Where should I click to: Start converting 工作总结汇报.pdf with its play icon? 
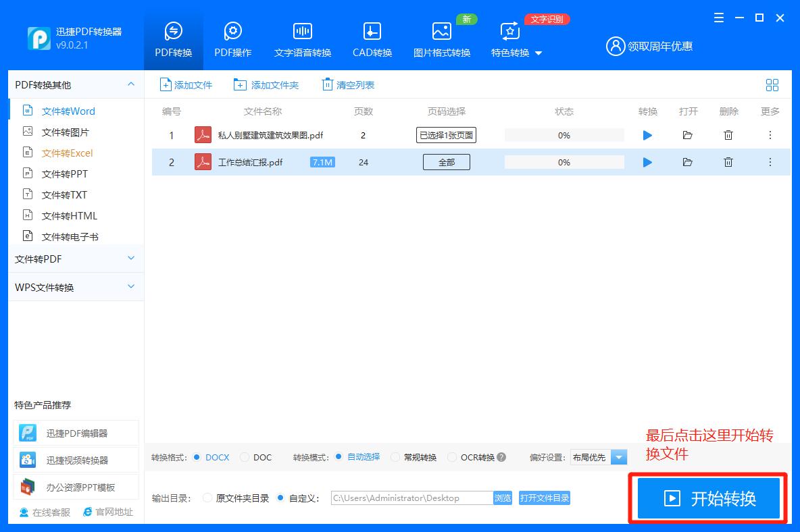647,162
